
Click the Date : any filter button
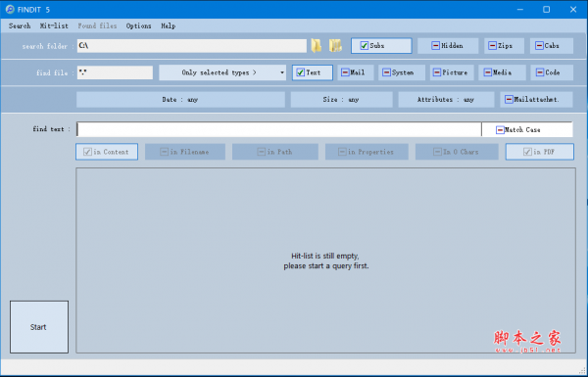pos(180,100)
